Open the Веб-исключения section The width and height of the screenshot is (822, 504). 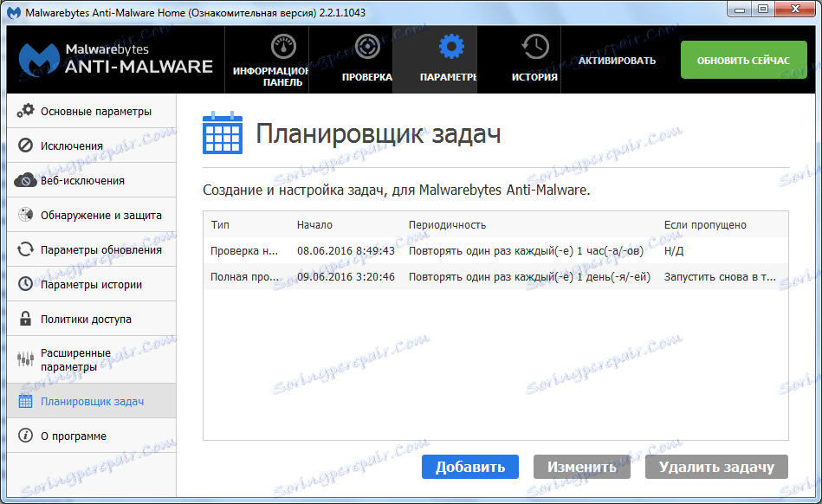(92, 180)
